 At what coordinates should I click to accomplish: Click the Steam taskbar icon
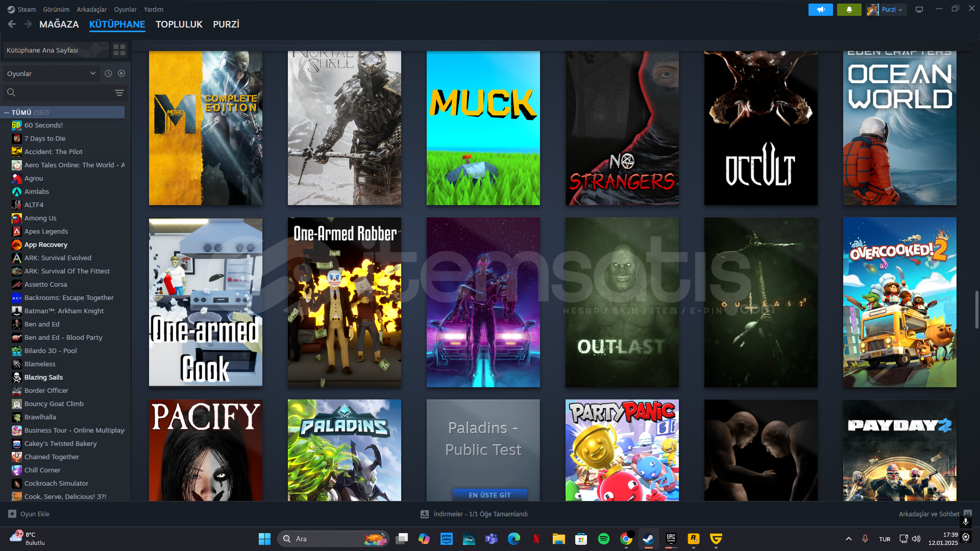point(648,539)
